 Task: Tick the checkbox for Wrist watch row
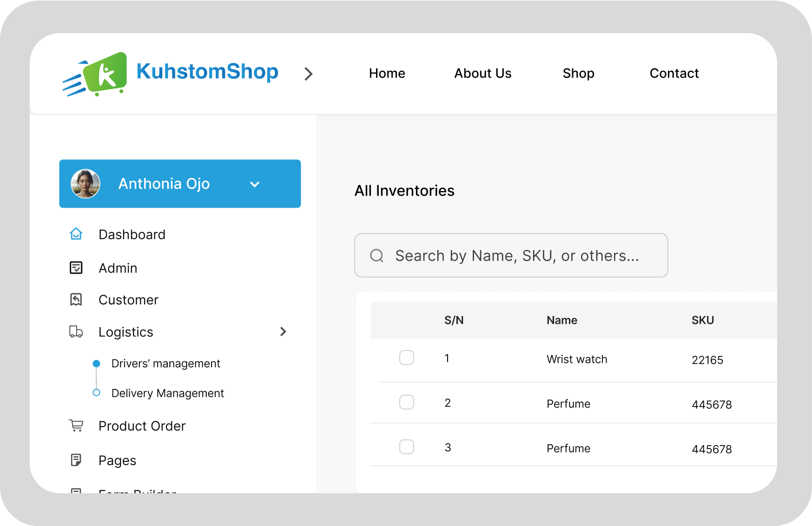[407, 358]
